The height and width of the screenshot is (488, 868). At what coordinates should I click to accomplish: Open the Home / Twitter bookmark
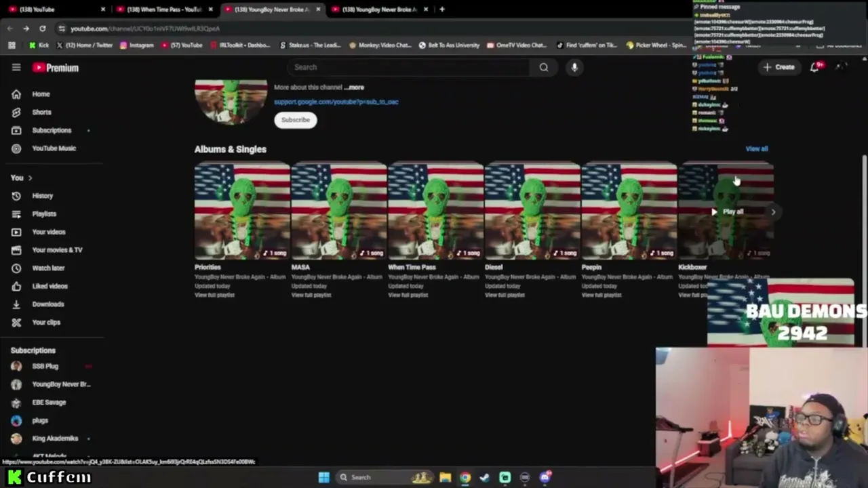pyautogui.click(x=84, y=45)
